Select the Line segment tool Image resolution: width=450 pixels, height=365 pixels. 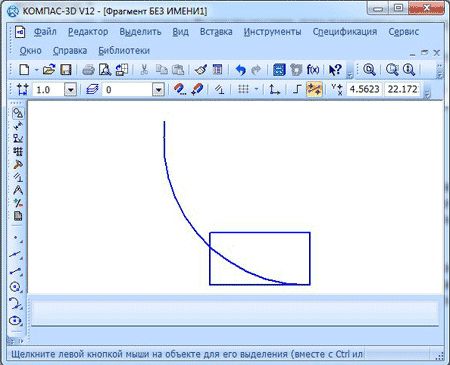pyautogui.click(x=16, y=271)
